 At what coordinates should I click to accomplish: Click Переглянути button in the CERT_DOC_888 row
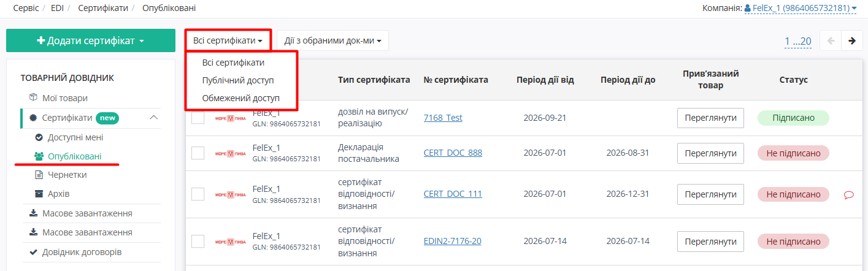(x=710, y=153)
